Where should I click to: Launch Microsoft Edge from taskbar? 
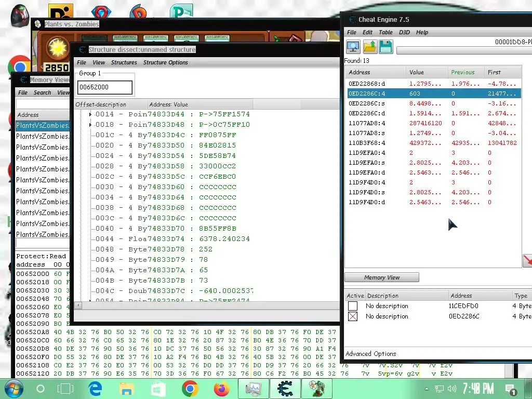(96, 389)
